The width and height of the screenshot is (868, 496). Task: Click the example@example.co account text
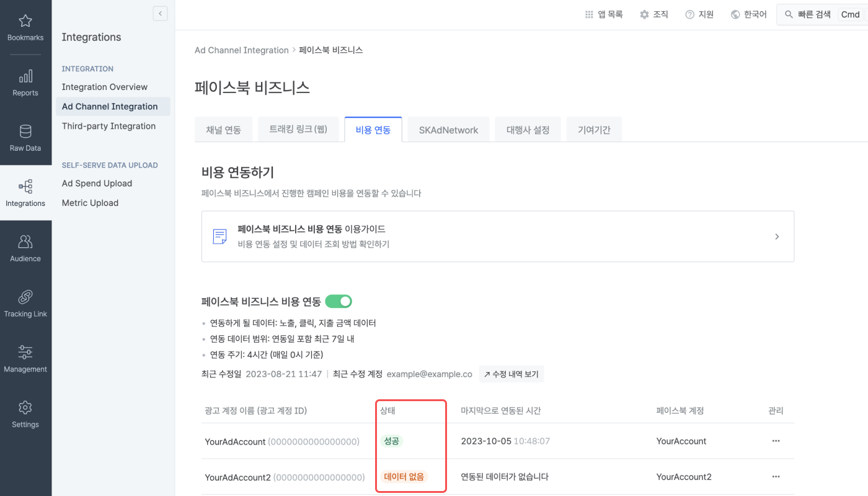(x=430, y=374)
